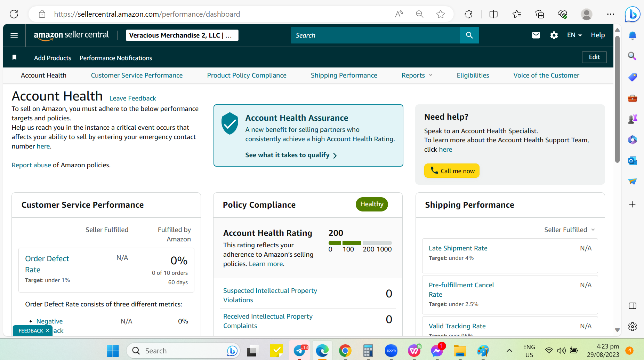The width and height of the screenshot is (644, 360).
Task: Open the sidebar Shopping tag icon
Action: (x=633, y=77)
